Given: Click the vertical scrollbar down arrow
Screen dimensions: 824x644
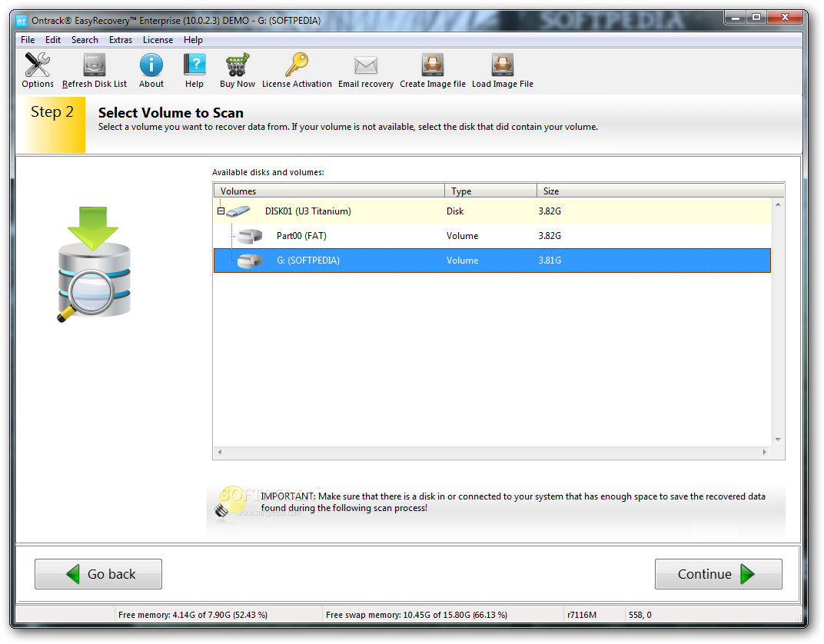Looking at the screenshot, I should pyautogui.click(x=778, y=440).
